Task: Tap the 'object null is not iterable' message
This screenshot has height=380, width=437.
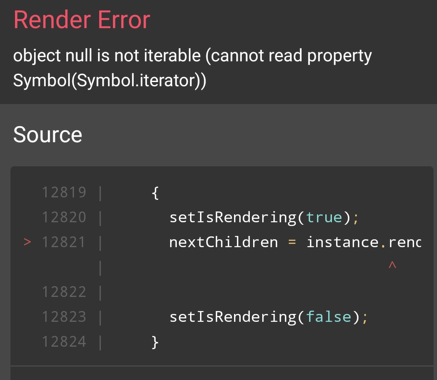Action: click(192, 68)
